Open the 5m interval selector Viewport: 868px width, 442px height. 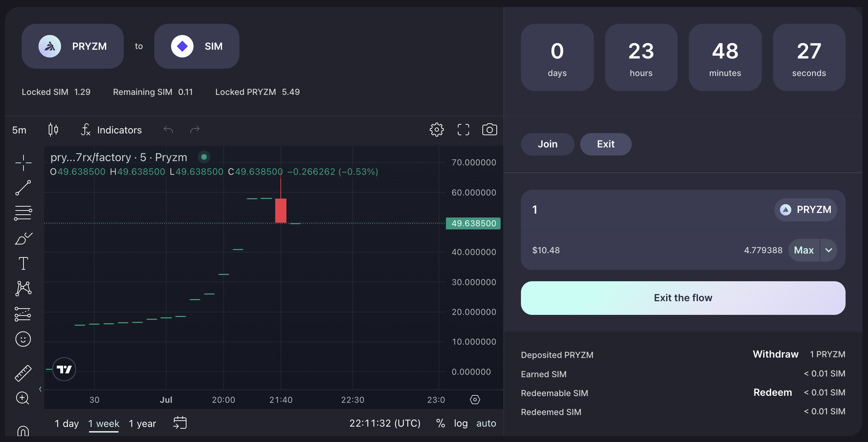click(19, 130)
